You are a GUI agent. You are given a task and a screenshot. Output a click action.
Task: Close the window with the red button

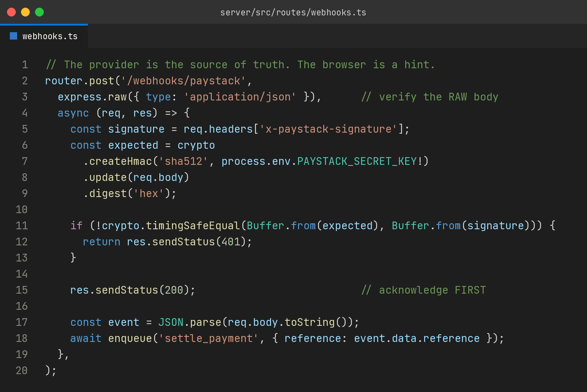coord(12,12)
